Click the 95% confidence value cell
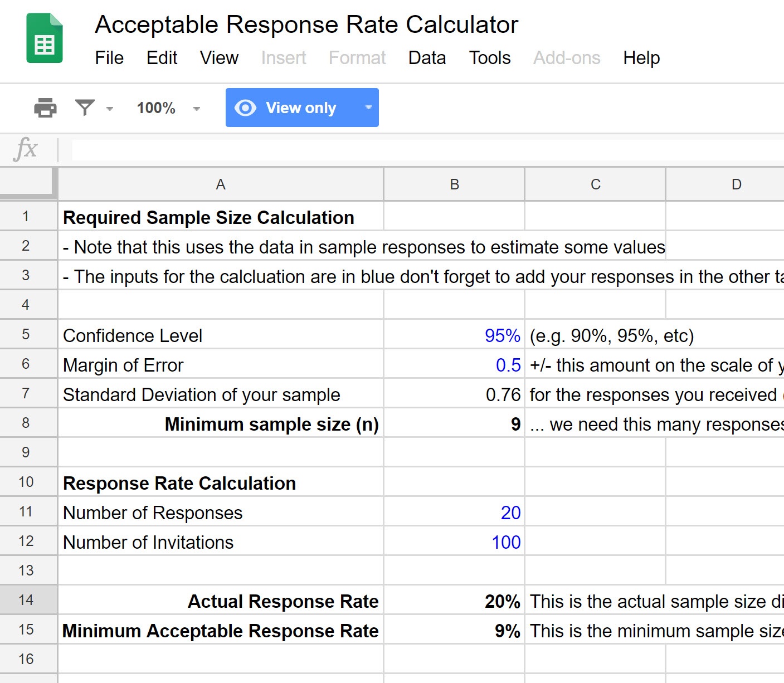The width and height of the screenshot is (784, 683). (454, 334)
